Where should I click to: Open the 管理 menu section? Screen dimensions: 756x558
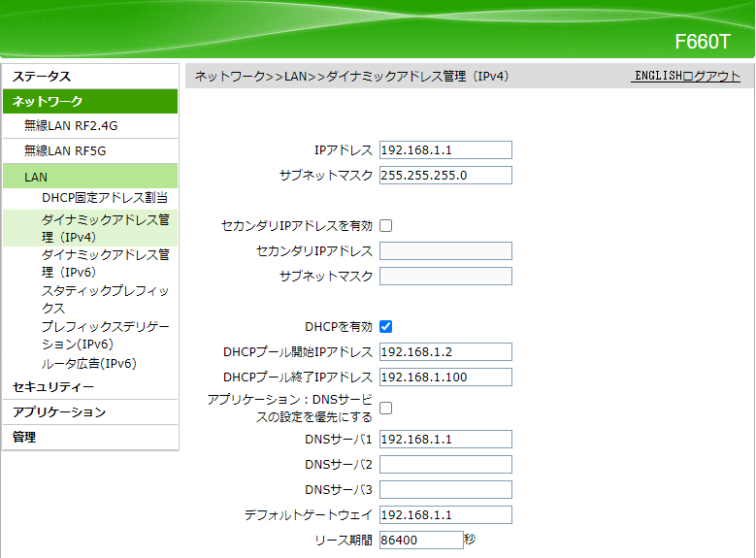(90, 437)
